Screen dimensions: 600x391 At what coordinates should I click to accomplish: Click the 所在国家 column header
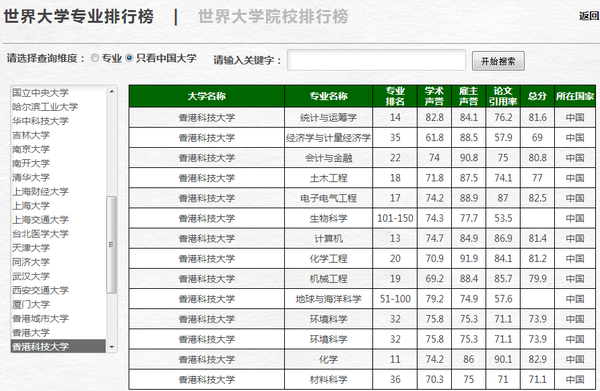(x=575, y=96)
